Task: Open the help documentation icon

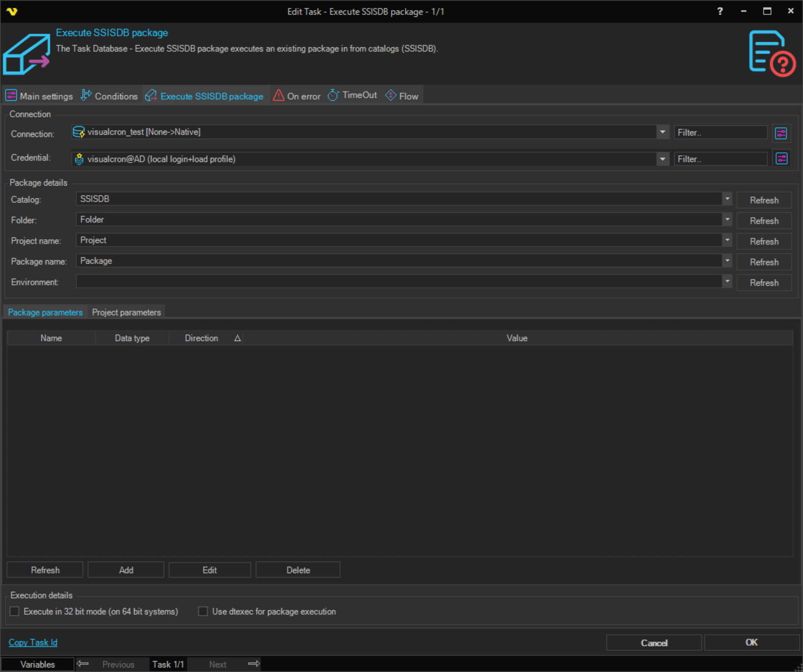Action: coord(772,53)
